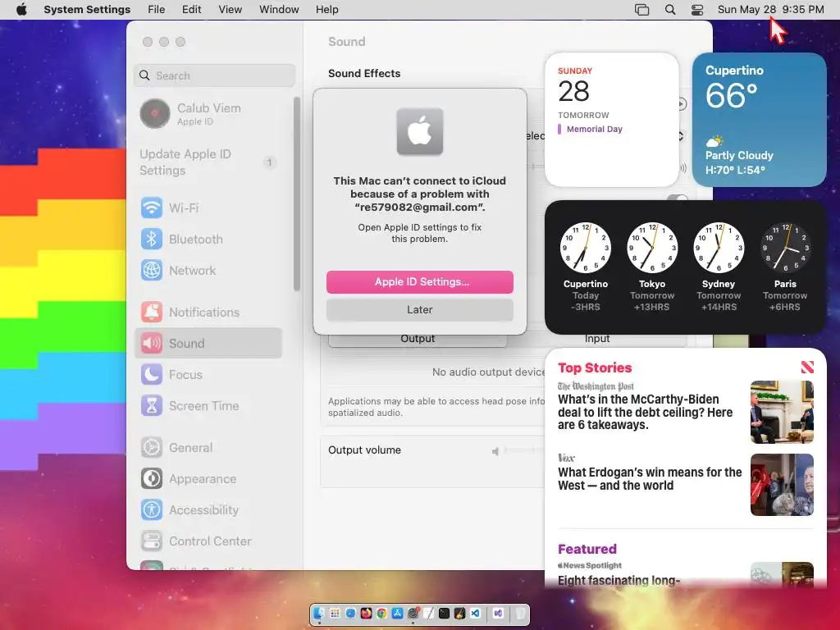Launch GarageBand from the Dock

459,613
